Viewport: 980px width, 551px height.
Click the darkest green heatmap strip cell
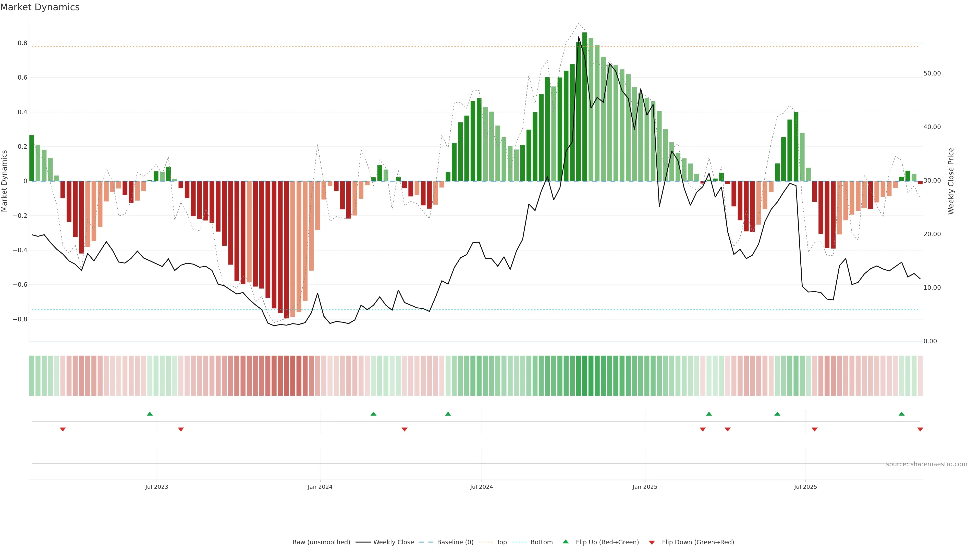[x=585, y=376]
